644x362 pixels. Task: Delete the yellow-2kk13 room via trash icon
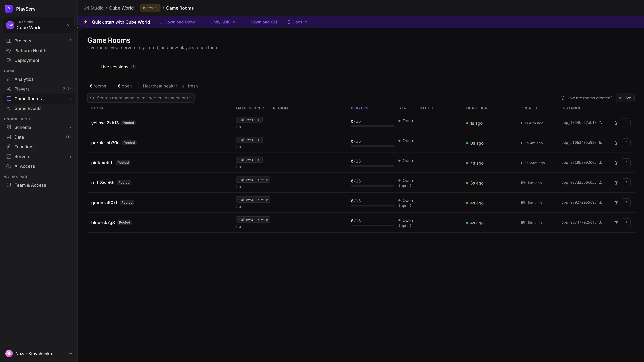point(616,123)
